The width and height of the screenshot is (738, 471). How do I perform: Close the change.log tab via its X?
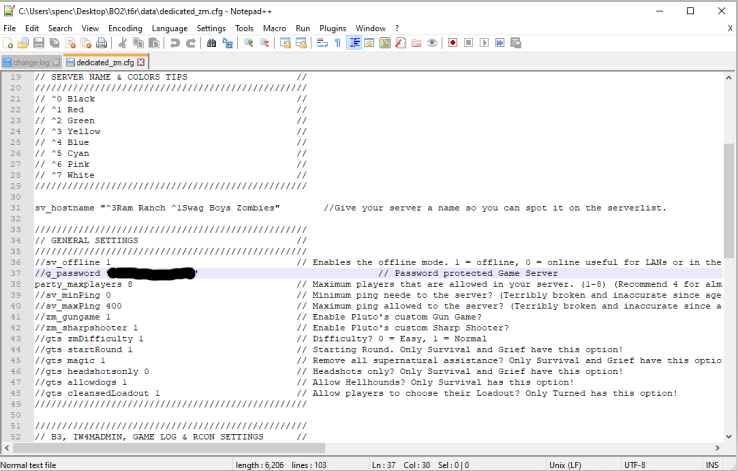56,62
